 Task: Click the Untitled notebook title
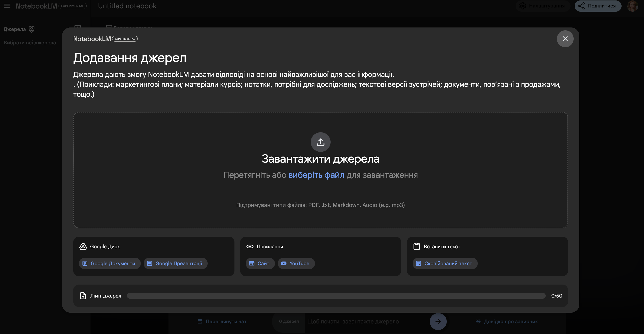[x=127, y=6]
